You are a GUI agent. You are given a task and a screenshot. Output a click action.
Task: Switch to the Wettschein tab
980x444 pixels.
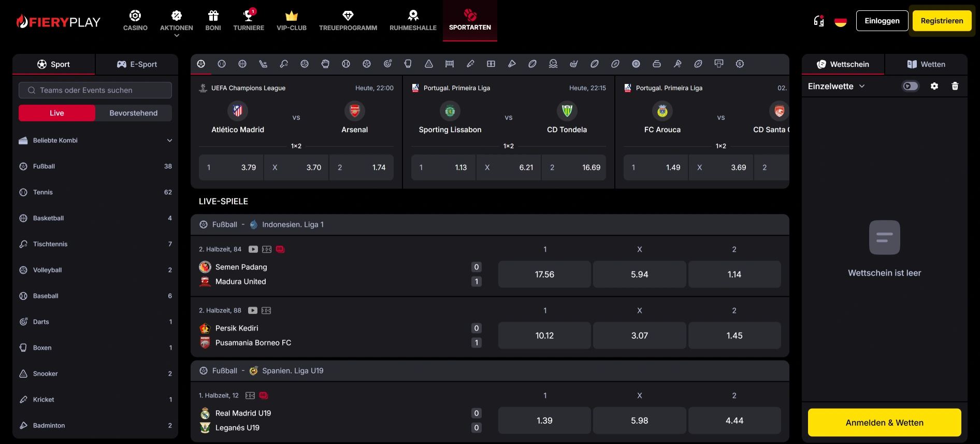[x=843, y=64]
